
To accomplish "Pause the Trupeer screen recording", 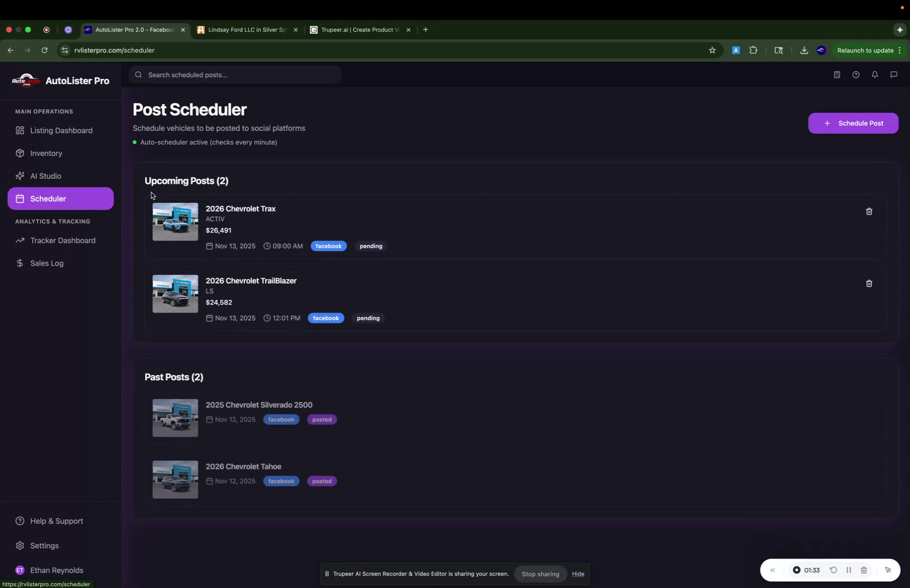I will pyautogui.click(x=849, y=569).
